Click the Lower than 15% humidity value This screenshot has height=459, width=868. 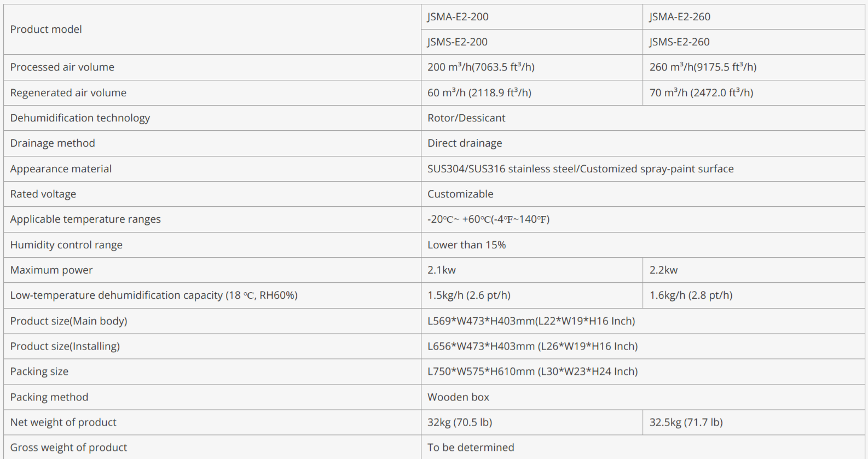466,245
